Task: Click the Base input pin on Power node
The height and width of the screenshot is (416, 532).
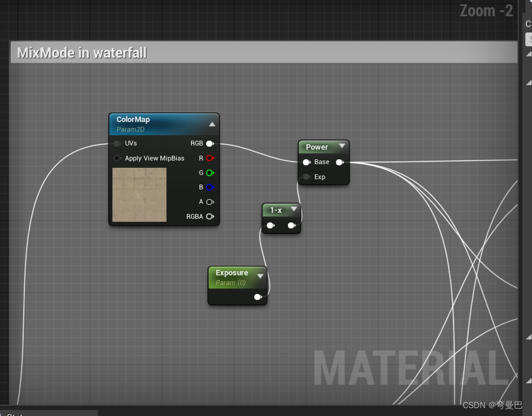Action: [x=307, y=162]
